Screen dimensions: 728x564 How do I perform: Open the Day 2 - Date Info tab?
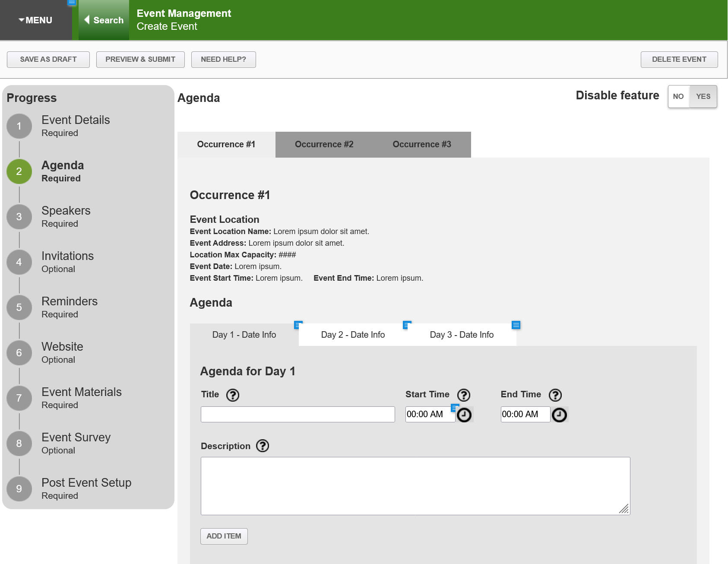353,335
